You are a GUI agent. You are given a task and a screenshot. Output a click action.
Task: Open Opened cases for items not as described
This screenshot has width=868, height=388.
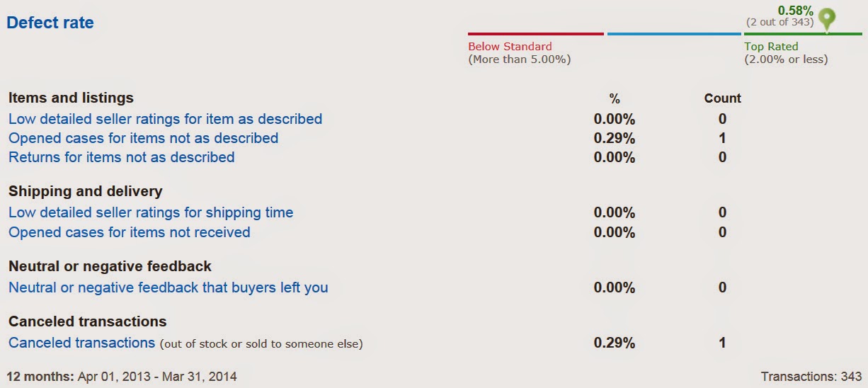point(143,138)
